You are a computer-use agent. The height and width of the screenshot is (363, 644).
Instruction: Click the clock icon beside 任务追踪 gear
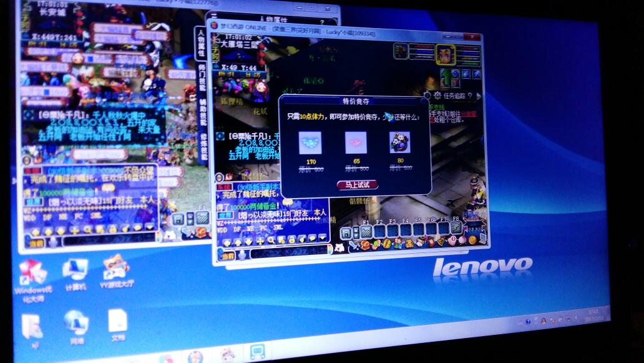(427, 96)
